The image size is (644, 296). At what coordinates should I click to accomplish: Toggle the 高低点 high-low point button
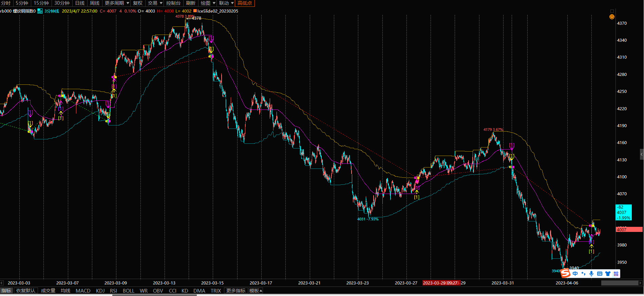point(245,3)
